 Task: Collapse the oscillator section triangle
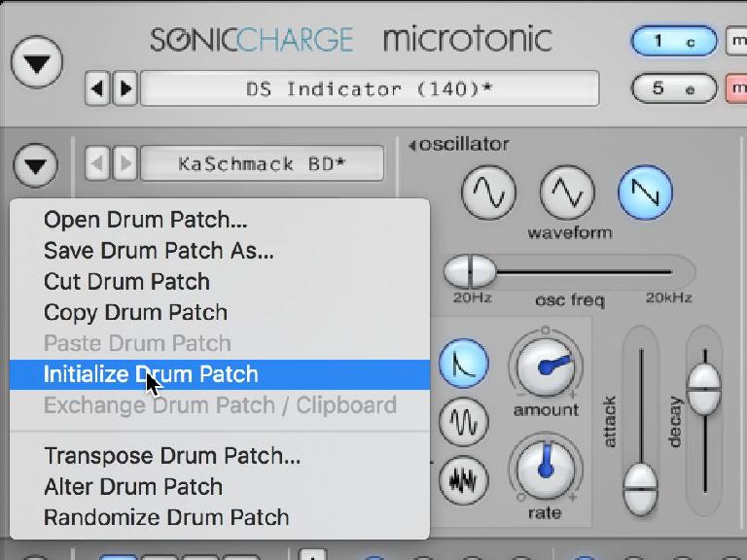(x=412, y=145)
